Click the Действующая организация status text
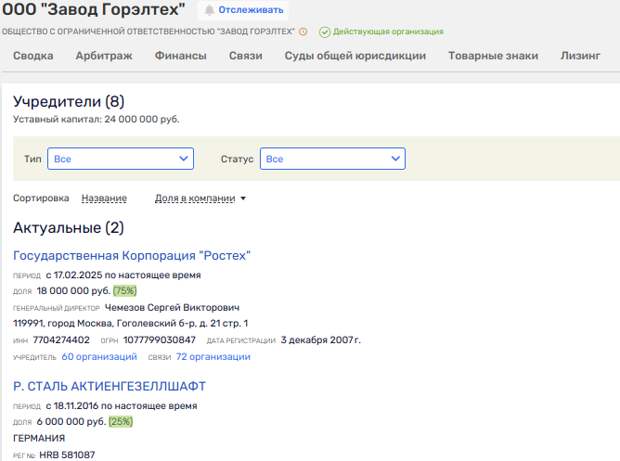This screenshot has width=620, height=461. [x=388, y=32]
